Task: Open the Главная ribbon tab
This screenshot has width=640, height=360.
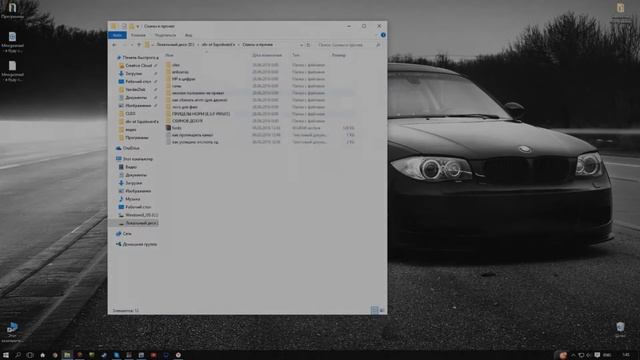Action: (x=138, y=35)
